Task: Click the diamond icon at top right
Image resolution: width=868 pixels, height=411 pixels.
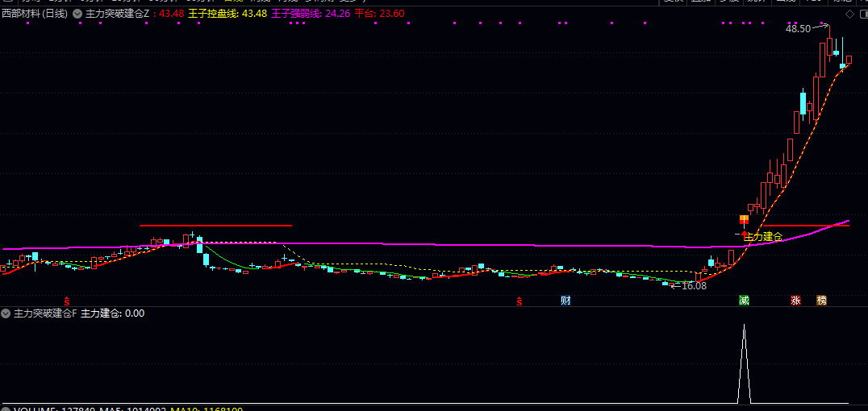Action: tap(849, 14)
